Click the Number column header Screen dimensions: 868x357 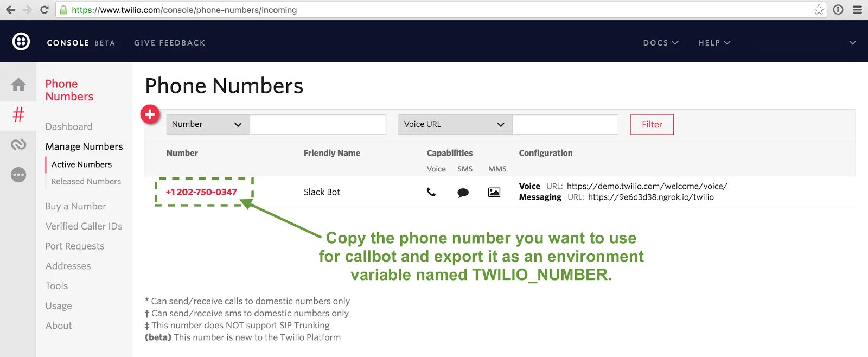[x=182, y=153]
